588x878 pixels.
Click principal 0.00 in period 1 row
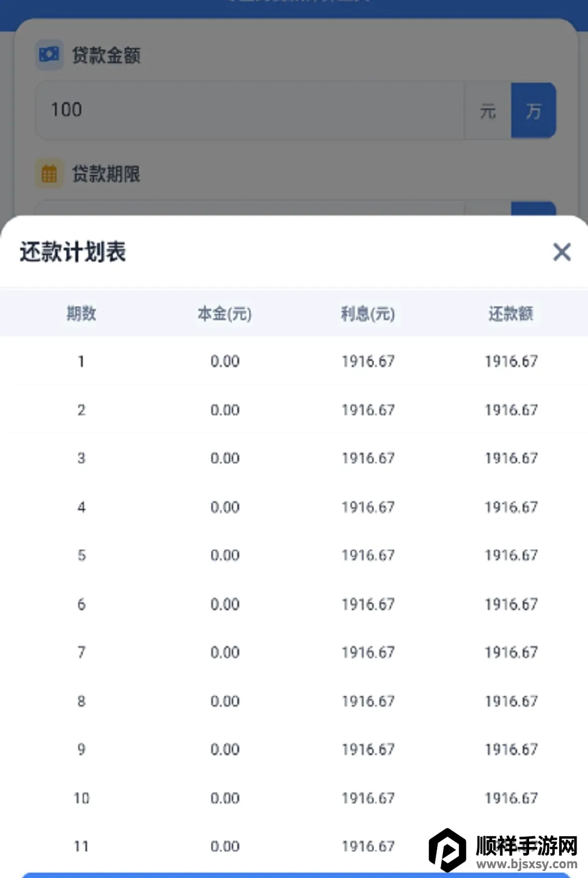point(225,361)
